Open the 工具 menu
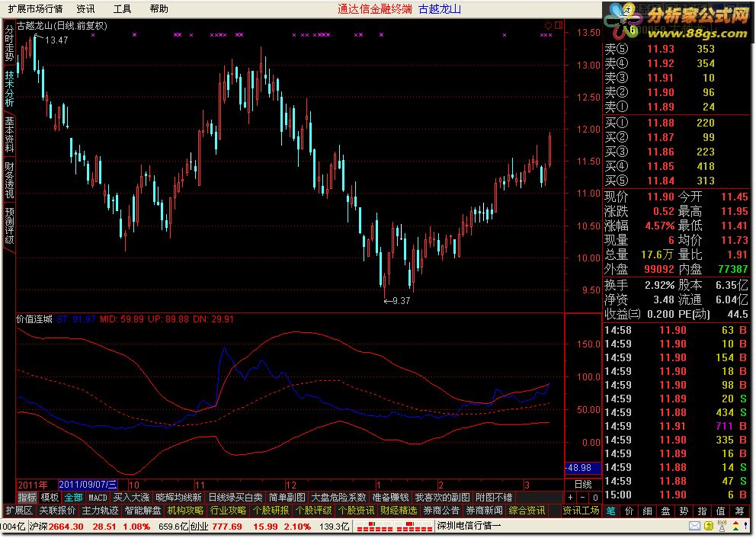This screenshot has height=538, width=756. tap(122, 8)
